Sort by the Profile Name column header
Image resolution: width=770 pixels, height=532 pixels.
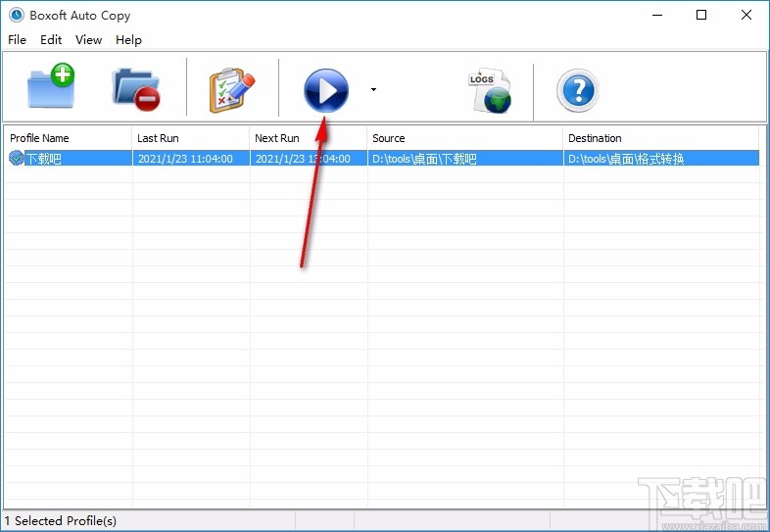(68, 138)
